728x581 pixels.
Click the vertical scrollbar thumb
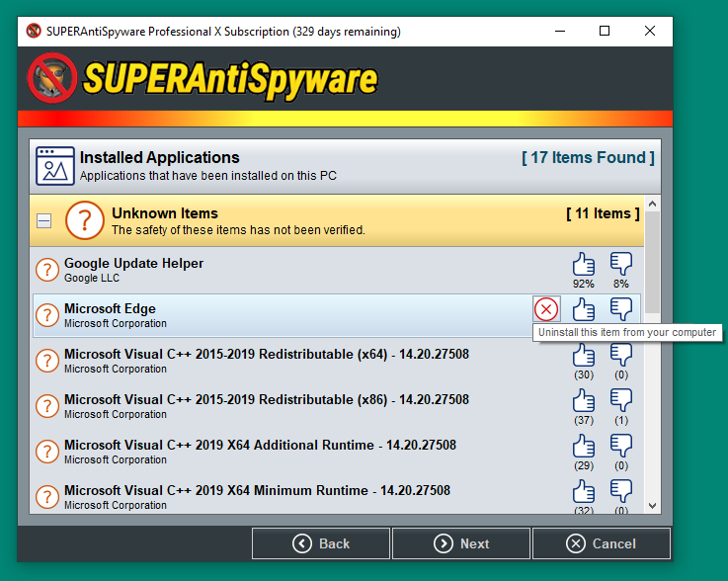(652, 263)
